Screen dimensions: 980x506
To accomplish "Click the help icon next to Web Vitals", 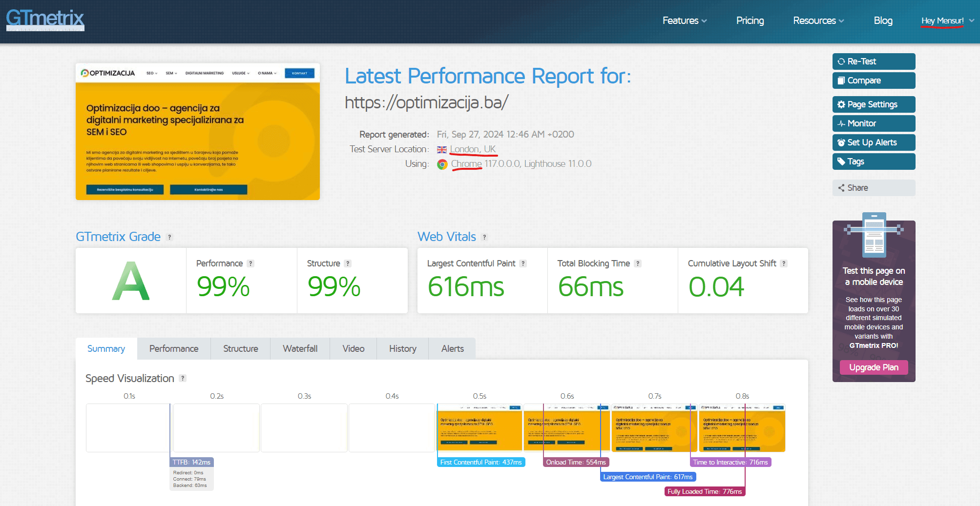I will pyautogui.click(x=484, y=237).
